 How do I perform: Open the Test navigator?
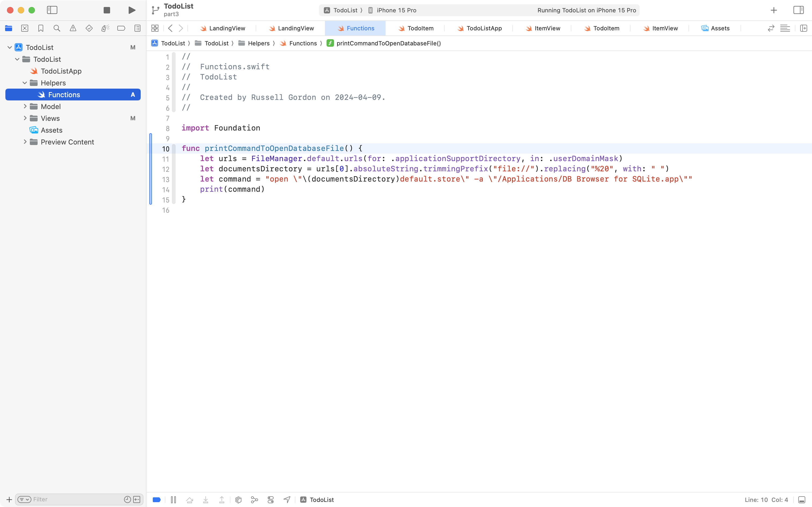click(x=89, y=28)
